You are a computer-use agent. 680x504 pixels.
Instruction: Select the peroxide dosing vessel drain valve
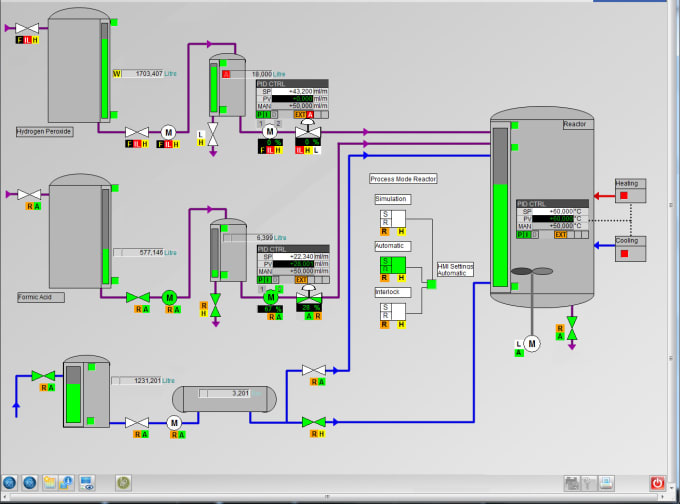[213, 134]
